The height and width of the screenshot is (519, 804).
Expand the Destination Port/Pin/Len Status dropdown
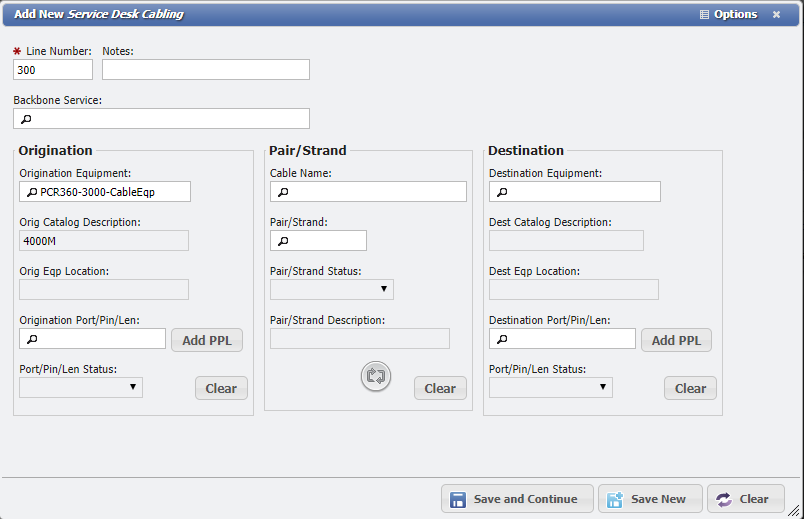coord(551,387)
